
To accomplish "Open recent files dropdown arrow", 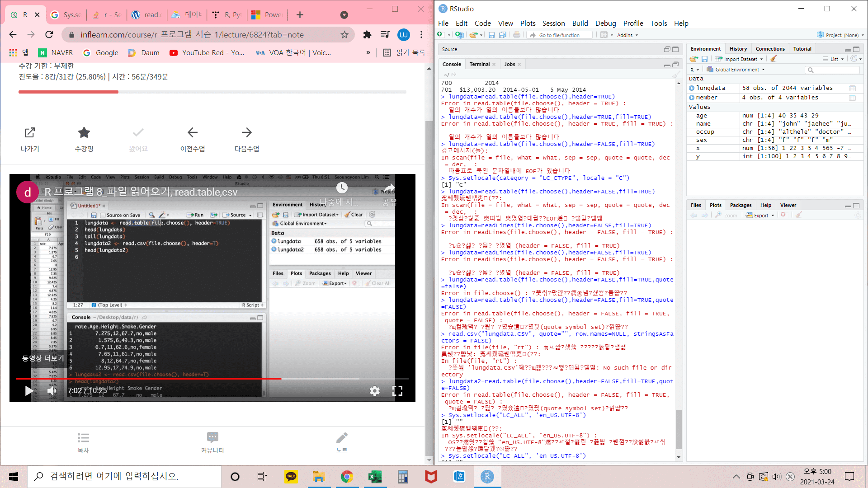I will [x=481, y=35].
